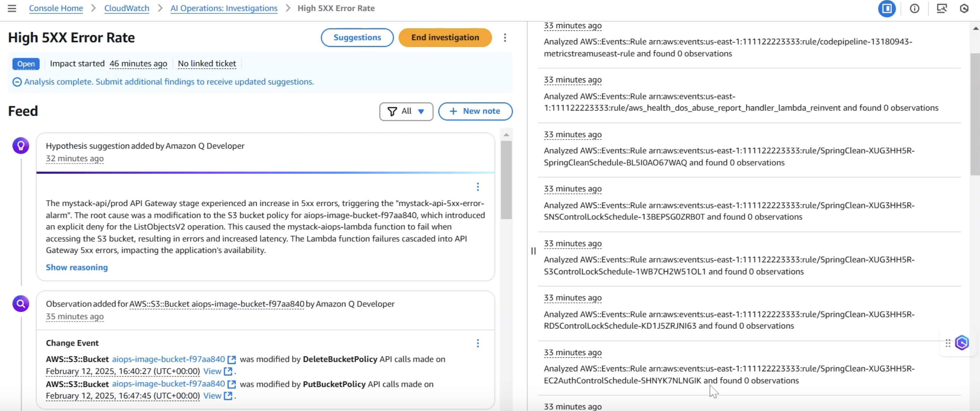Screen dimensions: 980x411
Task: Open the hypothesis suggestion three-dot menu
Action: pos(478,187)
